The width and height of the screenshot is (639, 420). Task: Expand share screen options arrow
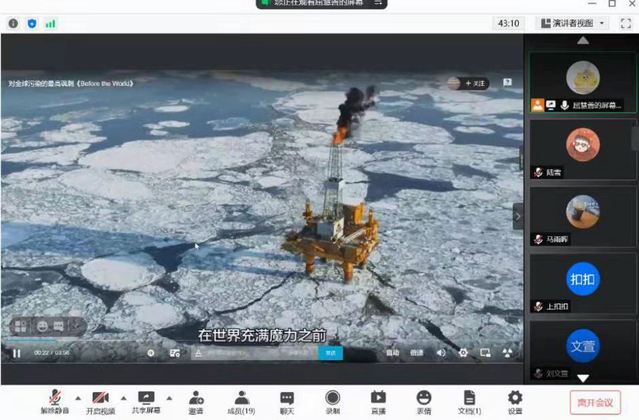(169, 398)
